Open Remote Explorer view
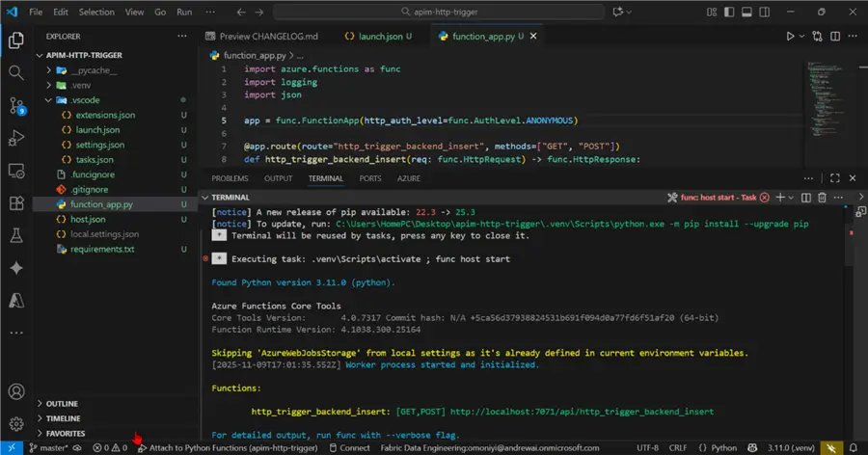The height and width of the screenshot is (455, 868). point(16,171)
